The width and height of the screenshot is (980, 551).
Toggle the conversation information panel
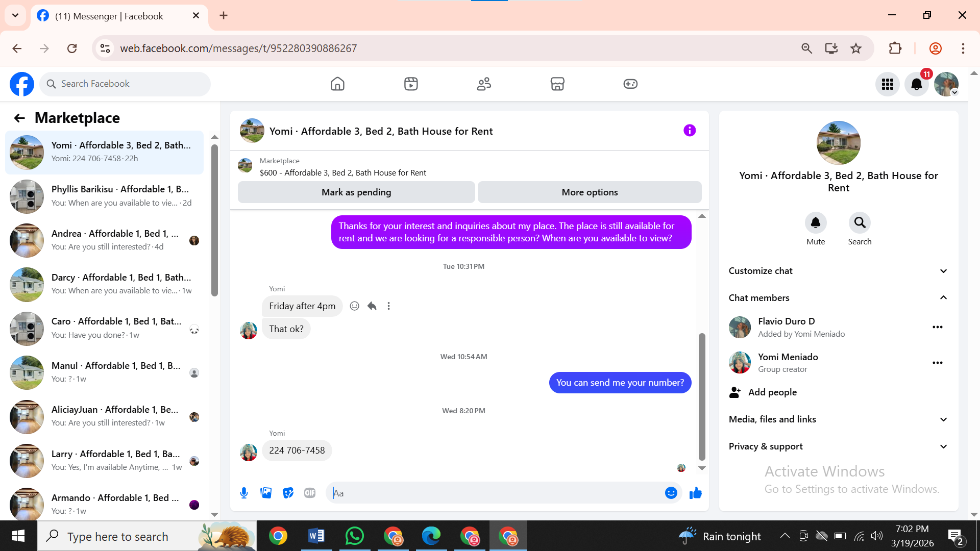[689, 131]
